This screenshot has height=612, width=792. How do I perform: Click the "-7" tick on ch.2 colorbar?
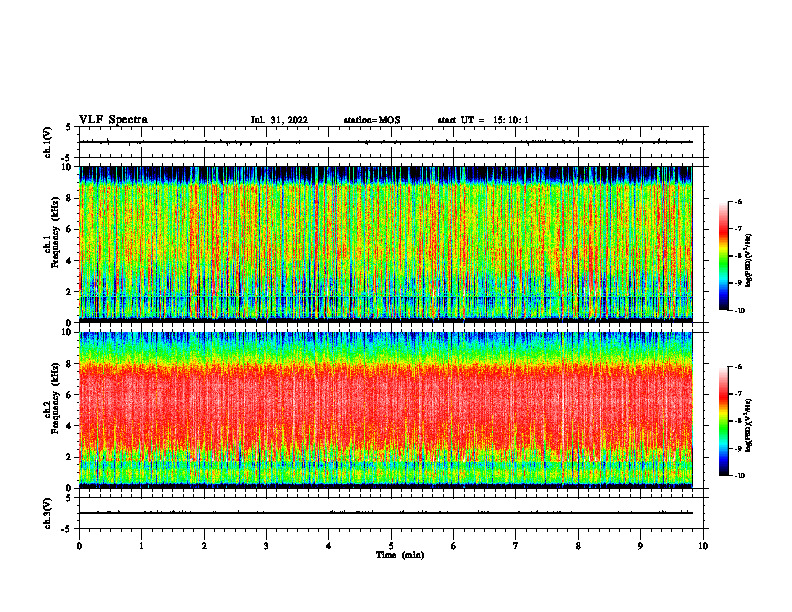pyautogui.click(x=738, y=394)
